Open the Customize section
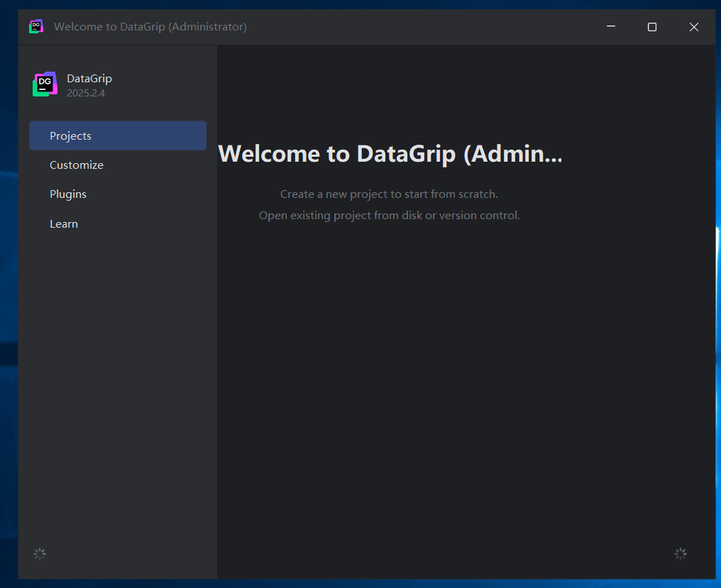 (x=77, y=165)
